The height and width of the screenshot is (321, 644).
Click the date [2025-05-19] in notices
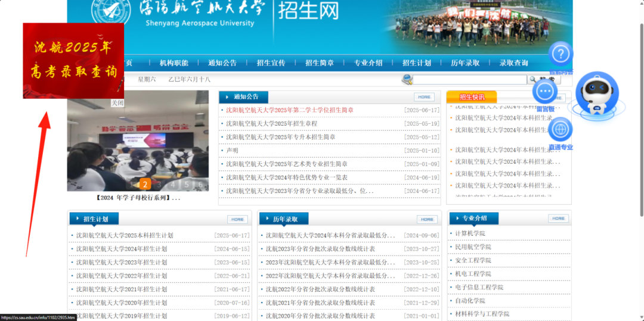point(422,123)
